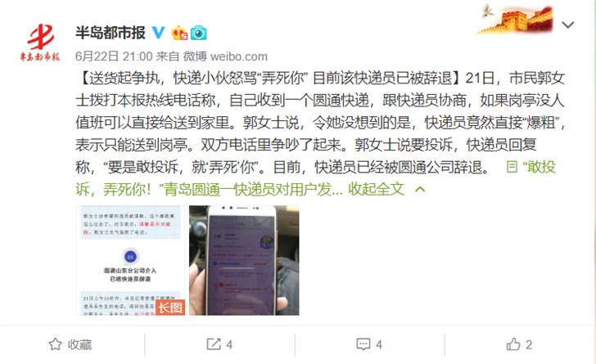Open the 半岛都市报 account name
Viewport: 596px width, 364px height.
[x=111, y=33]
